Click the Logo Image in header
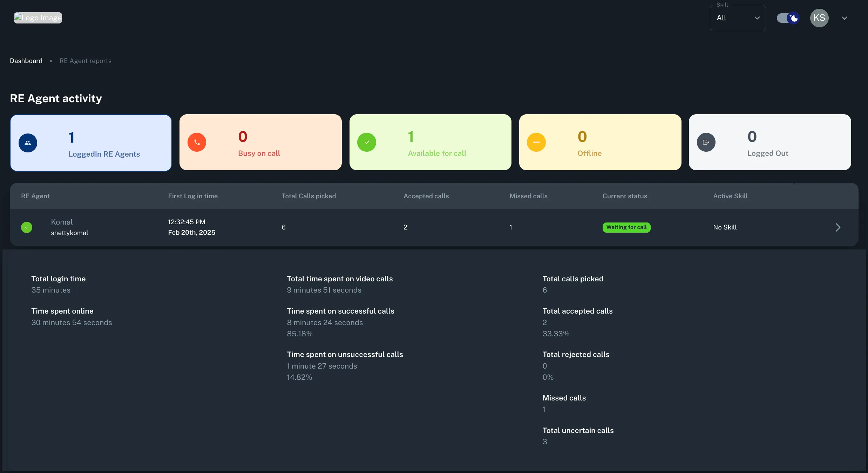This screenshot has height=473, width=868. click(x=38, y=18)
